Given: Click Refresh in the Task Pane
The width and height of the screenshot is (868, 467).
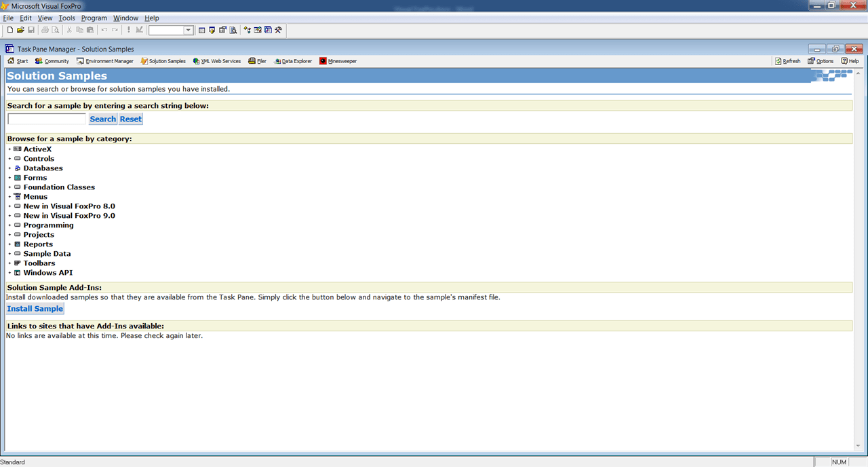Looking at the screenshot, I should (788, 61).
